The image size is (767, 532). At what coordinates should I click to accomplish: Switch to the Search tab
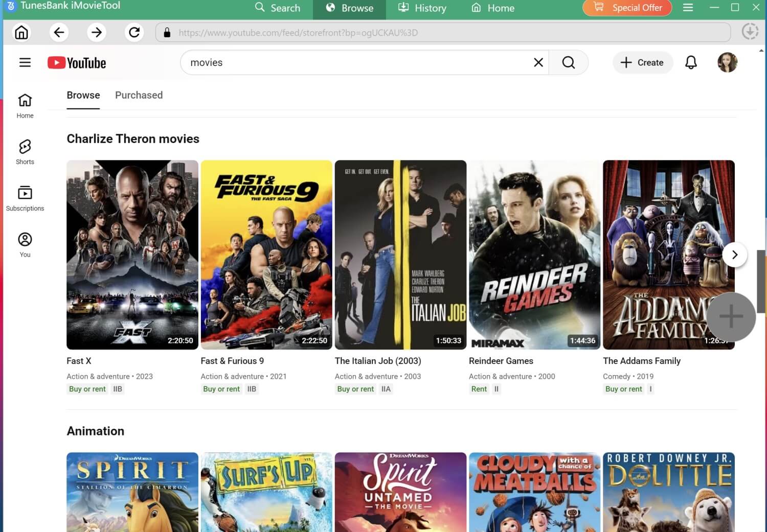click(278, 8)
